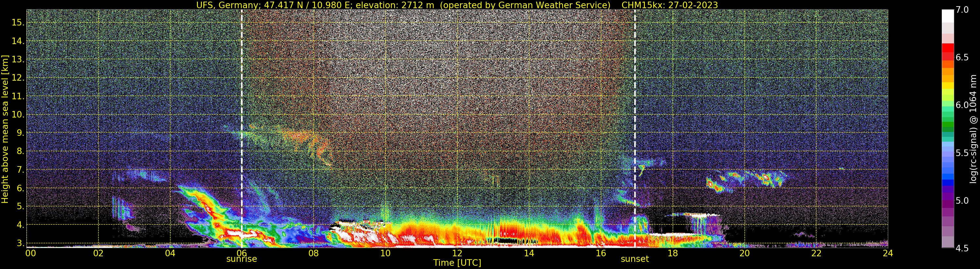Click the '7.' height axis tick label
This screenshot has width=980, height=269.
[20, 170]
